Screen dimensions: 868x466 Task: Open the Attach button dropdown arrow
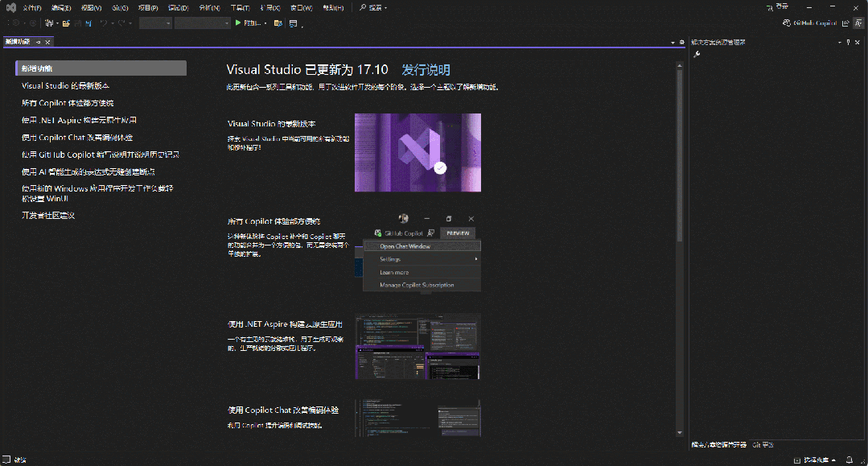click(x=265, y=23)
